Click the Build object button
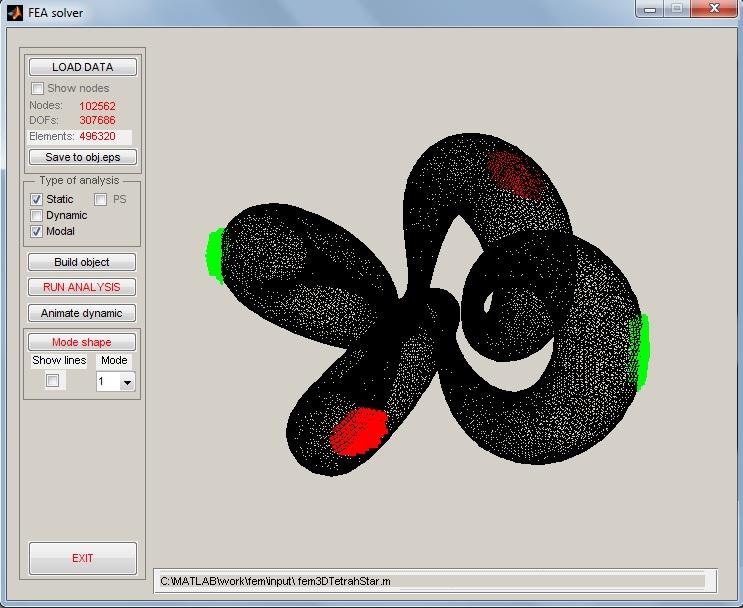The height and width of the screenshot is (608, 743). 82,262
